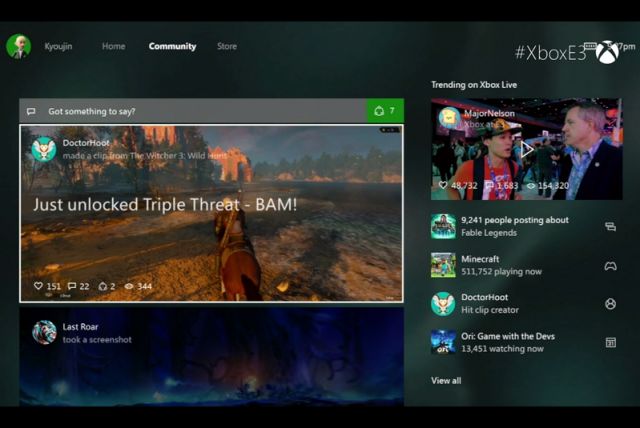Open Last Roar's avatar
The image size is (640, 428).
coord(44,333)
